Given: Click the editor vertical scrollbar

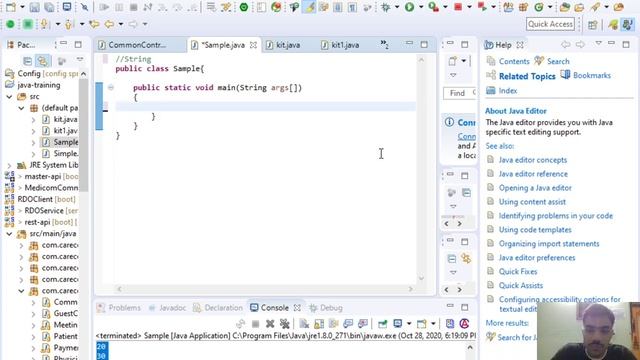Looking at the screenshot, I should [x=421, y=169].
